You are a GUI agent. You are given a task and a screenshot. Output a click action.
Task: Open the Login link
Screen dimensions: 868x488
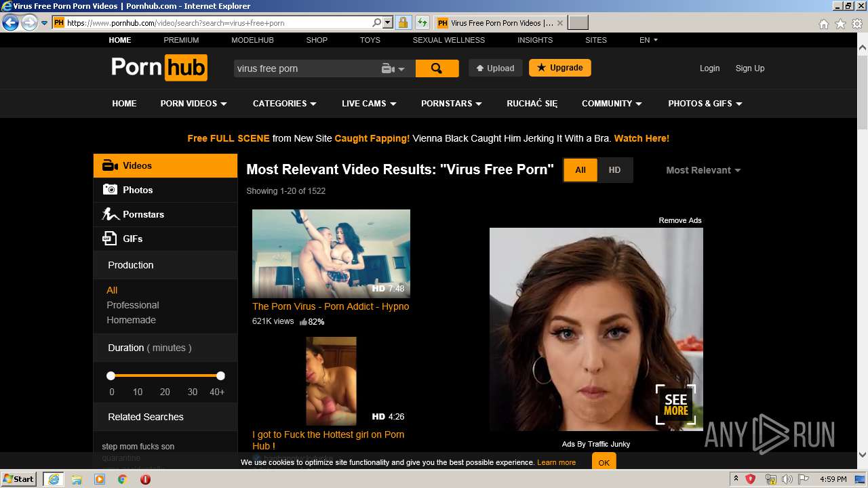coord(709,68)
